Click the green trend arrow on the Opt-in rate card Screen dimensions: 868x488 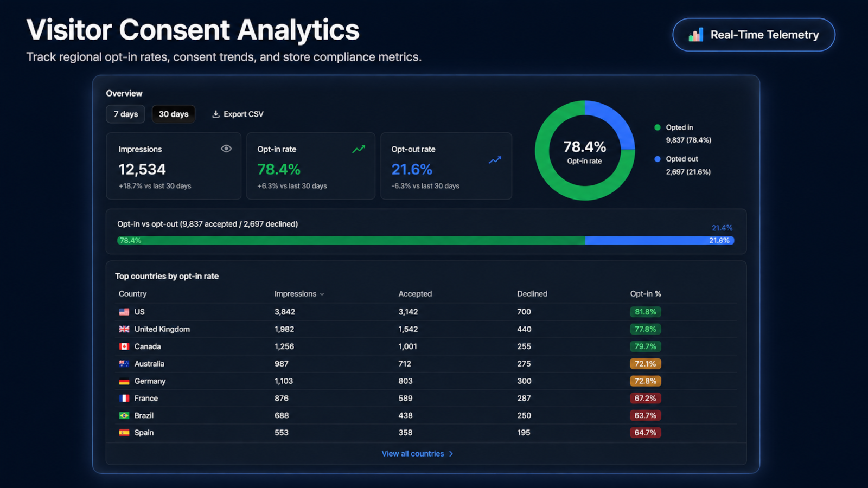point(359,149)
